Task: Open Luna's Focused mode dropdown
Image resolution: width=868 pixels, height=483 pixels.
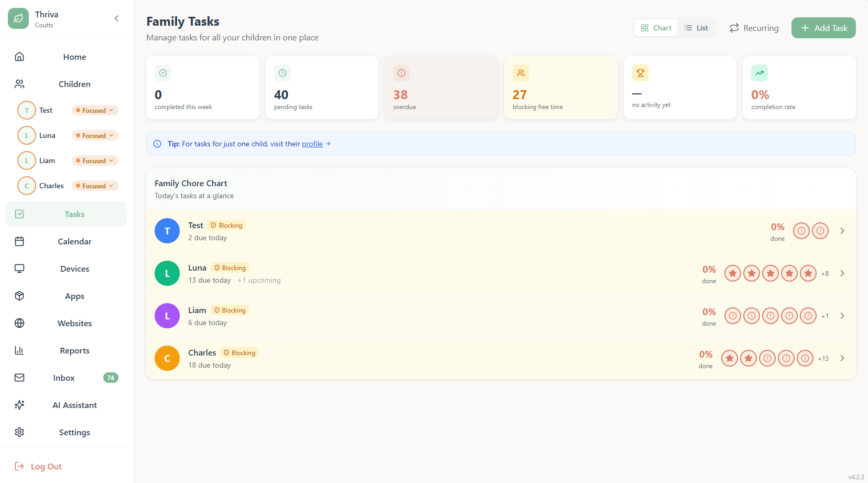Action: pyautogui.click(x=95, y=135)
